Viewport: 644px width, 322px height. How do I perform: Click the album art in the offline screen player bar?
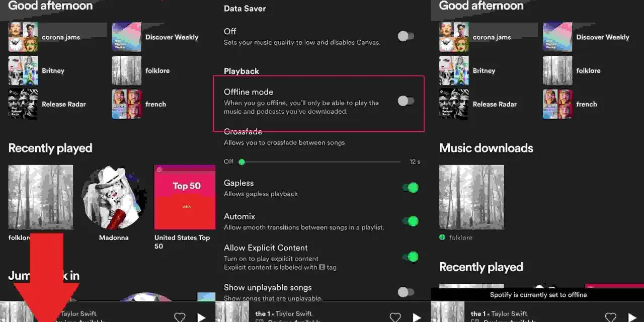click(x=447, y=312)
